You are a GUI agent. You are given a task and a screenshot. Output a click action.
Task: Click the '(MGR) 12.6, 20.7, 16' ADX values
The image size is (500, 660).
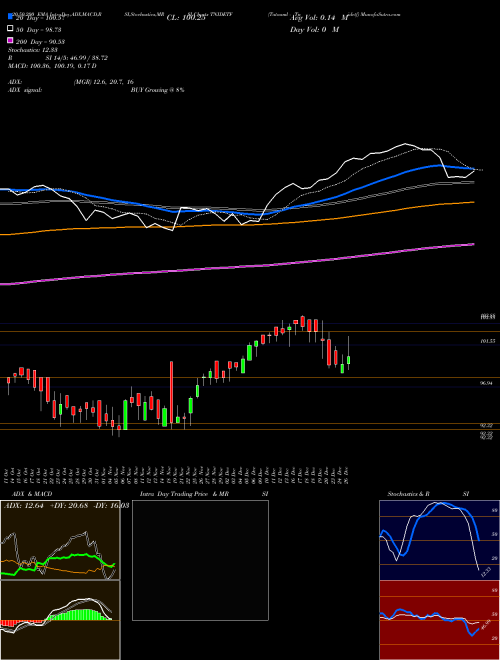coord(104,82)
